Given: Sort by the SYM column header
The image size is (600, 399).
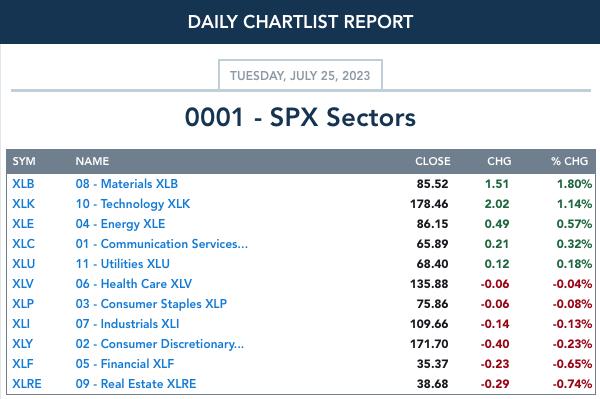Looking at the screenshot, I should click(x=24, y=161).
